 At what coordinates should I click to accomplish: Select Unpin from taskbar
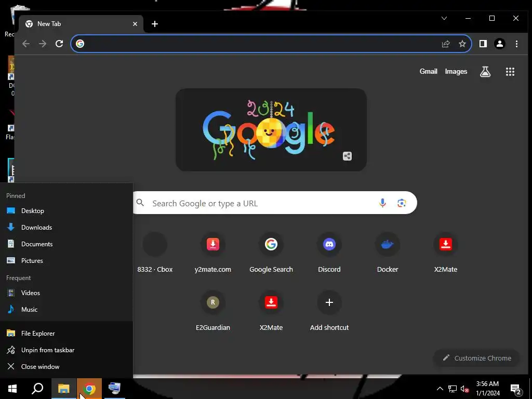coord(66,350)
